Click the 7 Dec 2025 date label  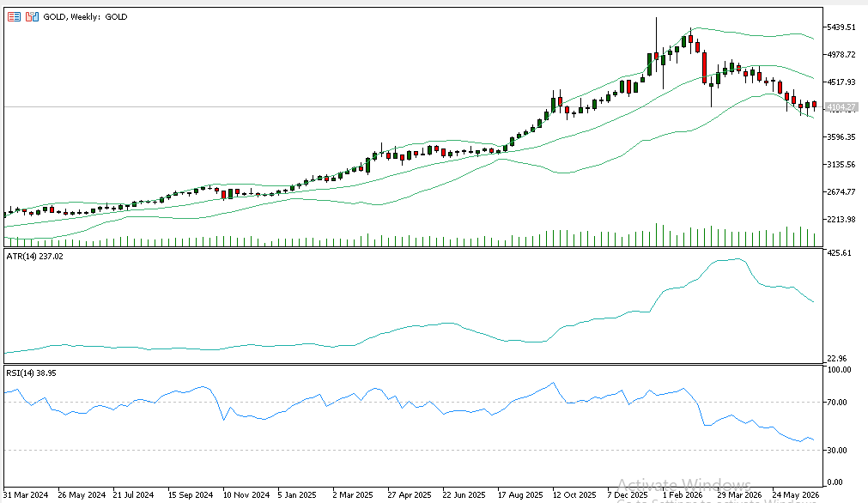(628, 494)
